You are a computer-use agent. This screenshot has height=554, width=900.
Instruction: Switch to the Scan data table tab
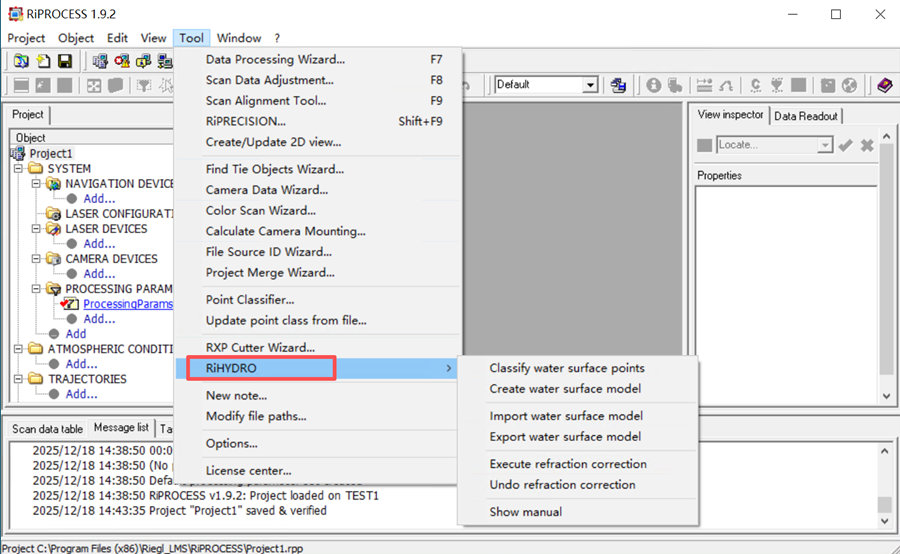pos(47,429)
